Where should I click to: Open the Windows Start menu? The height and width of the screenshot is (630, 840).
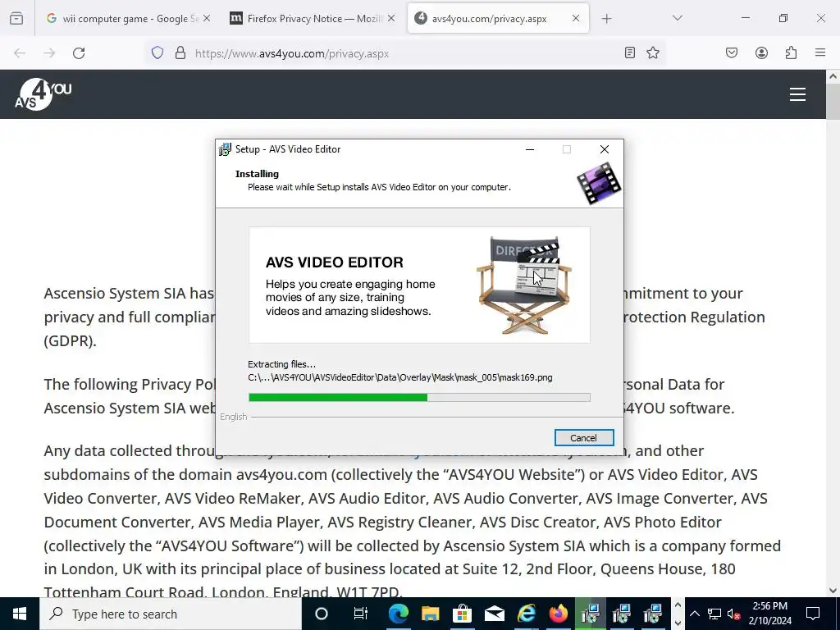click(20, 614)
